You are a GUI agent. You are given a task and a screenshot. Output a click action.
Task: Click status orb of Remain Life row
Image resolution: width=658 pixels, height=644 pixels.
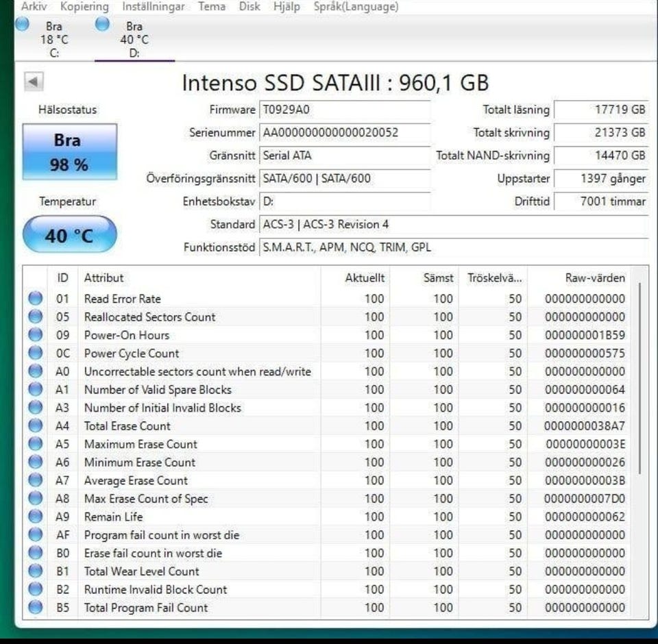35,517
